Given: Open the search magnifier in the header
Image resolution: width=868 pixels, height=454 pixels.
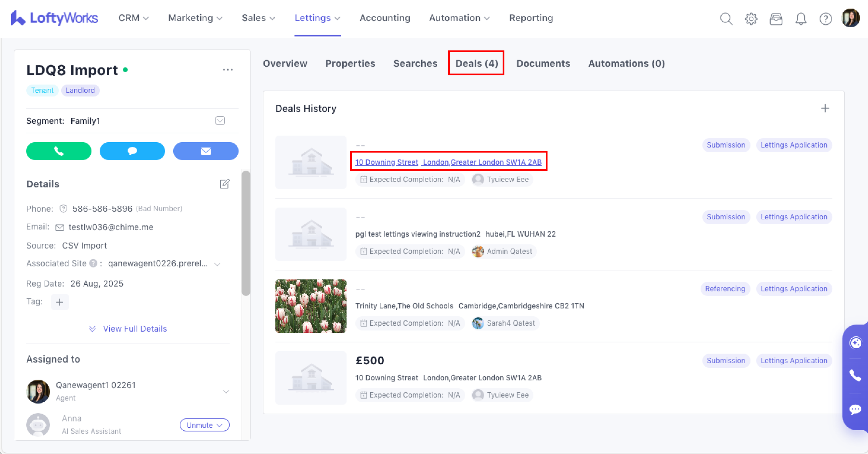Looking at the screenshot, I should click(726, 19).
